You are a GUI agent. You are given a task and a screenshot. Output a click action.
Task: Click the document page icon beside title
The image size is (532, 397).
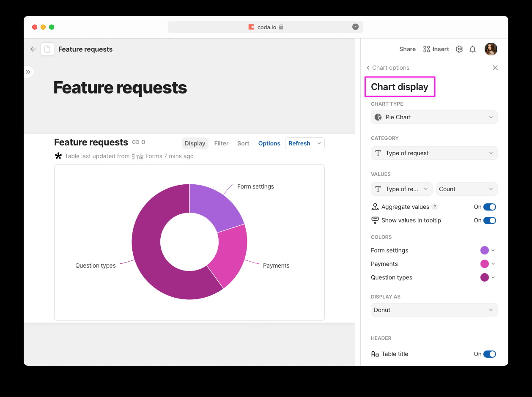(x=47, y=49)
